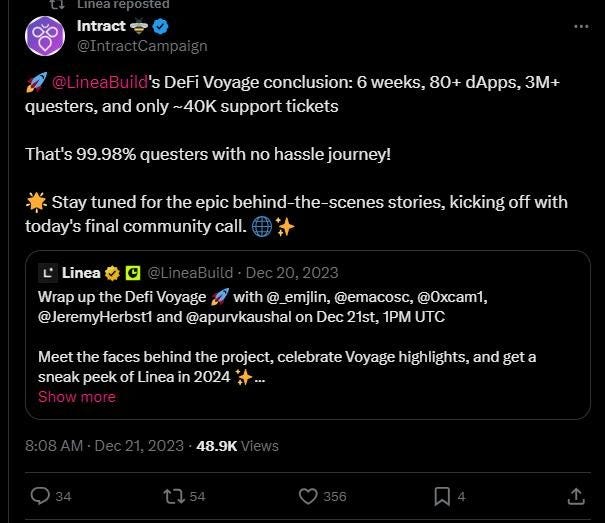This screenshot has height=523, width=605.
Task: Click the 8:08 AM Dec 21, 2023 timestamp
Action: click(106, 445)
